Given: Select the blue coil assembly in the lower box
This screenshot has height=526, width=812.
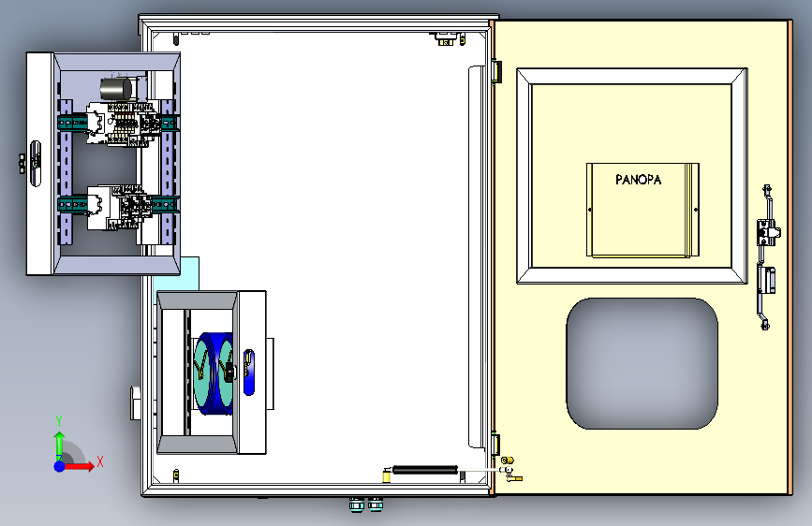Looking at the screenshot, I should coord(213,373).
